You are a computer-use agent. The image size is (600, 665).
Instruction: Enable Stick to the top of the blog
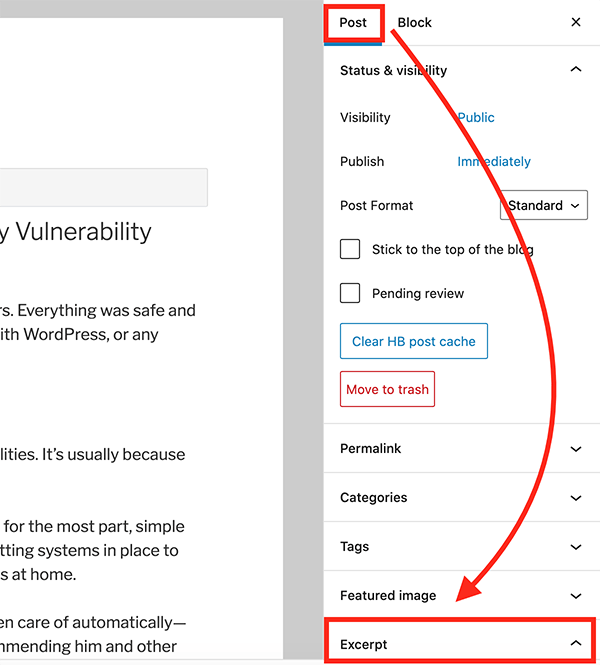point(350,249)
